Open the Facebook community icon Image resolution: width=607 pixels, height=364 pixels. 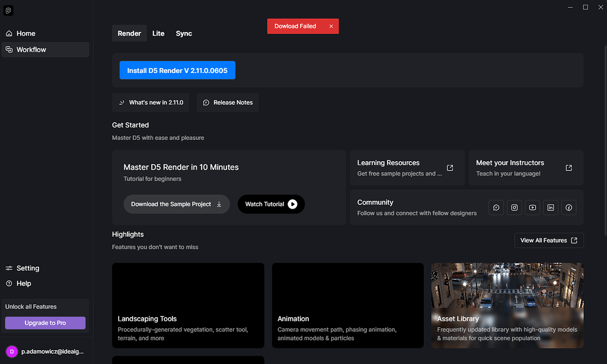click(x=568, y=207)
